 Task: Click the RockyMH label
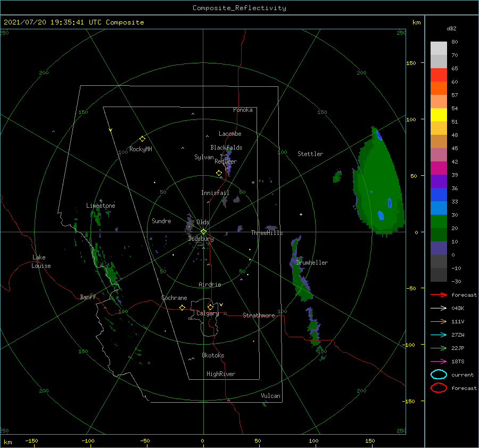141,149
